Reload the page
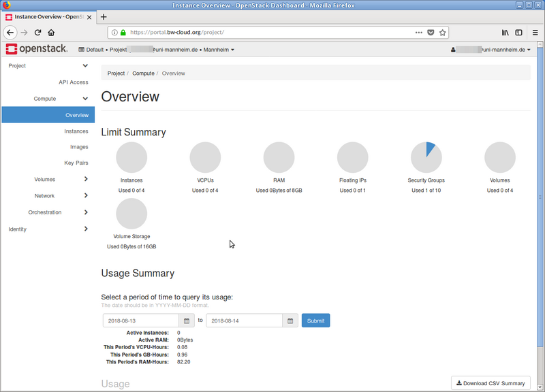545x392 pixels. [37, 31]
